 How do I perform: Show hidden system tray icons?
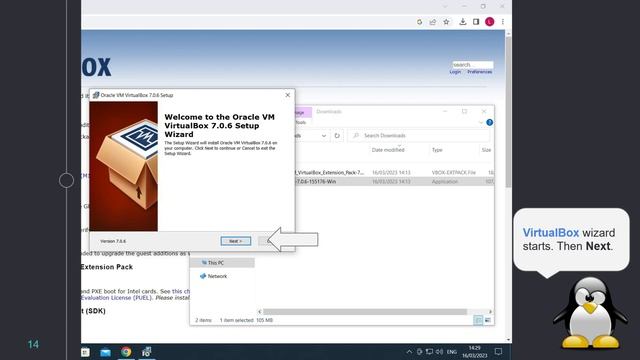tap(409, 351)
